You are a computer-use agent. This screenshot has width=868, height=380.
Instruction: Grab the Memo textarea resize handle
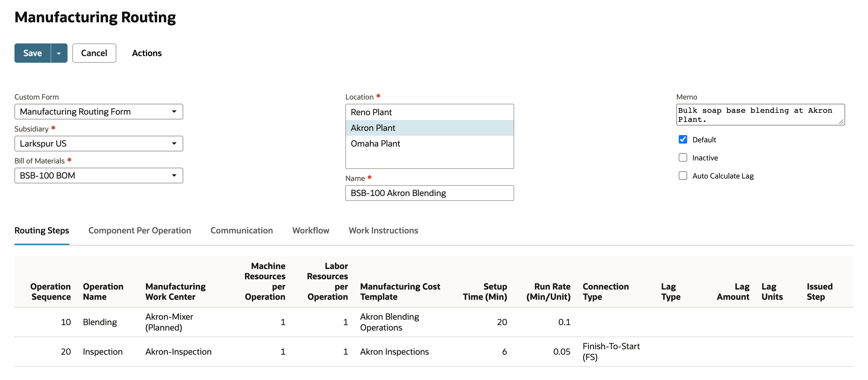pyautogui.click(x=841, y=122)
